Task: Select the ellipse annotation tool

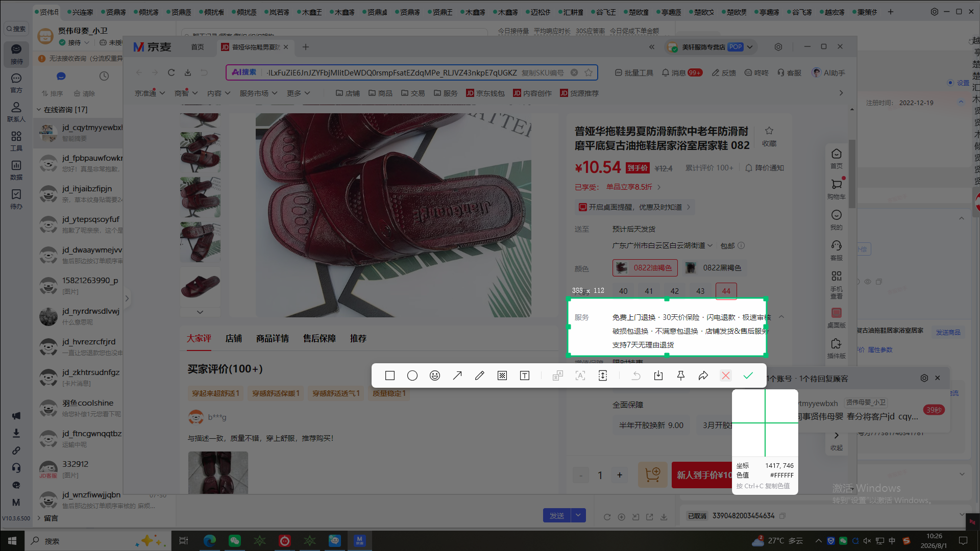Action: click(412, 376)
